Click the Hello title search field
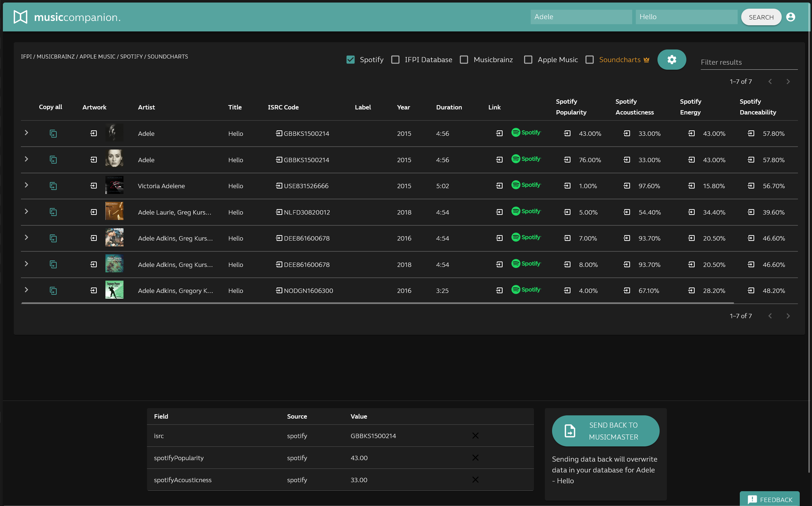812x506 pixels. [686, 17]
